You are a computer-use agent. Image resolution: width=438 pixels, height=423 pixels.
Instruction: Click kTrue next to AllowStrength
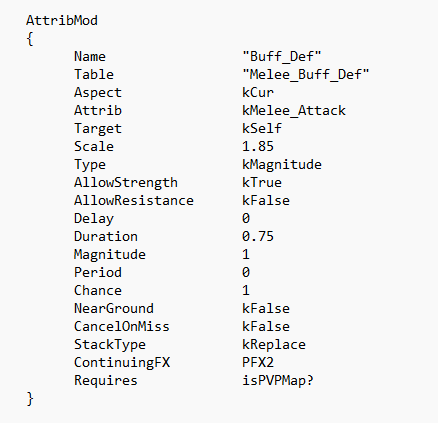262,182
